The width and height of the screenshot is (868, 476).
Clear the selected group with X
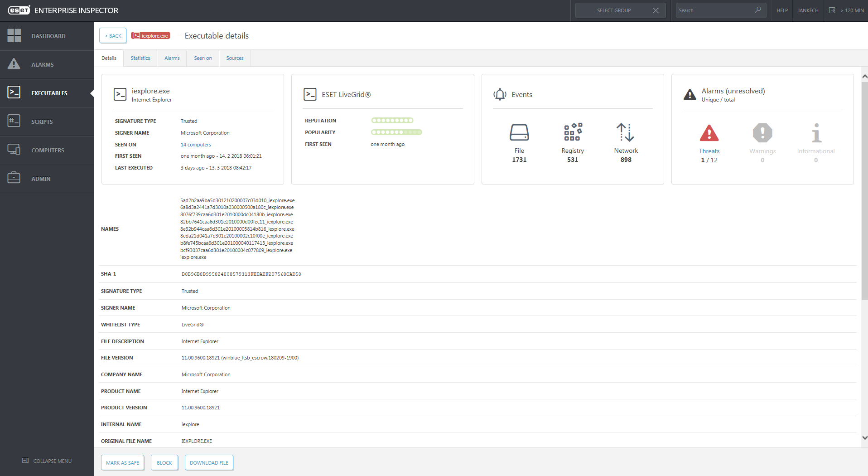656,10
